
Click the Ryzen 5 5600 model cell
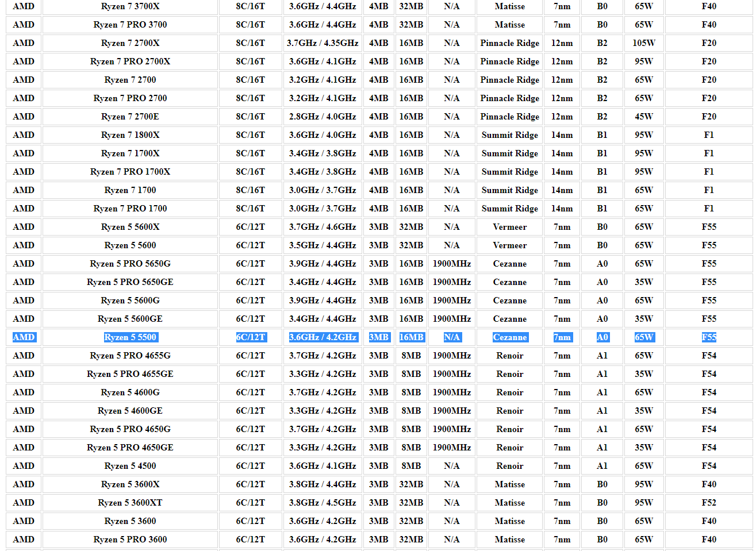click(x=131, y=245)
